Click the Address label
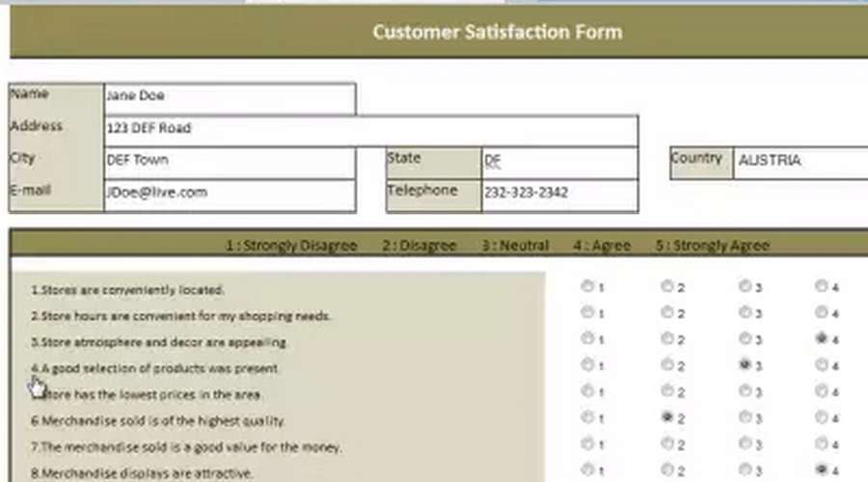Viewport: 868px width, 482px height. tap(36, 126)
